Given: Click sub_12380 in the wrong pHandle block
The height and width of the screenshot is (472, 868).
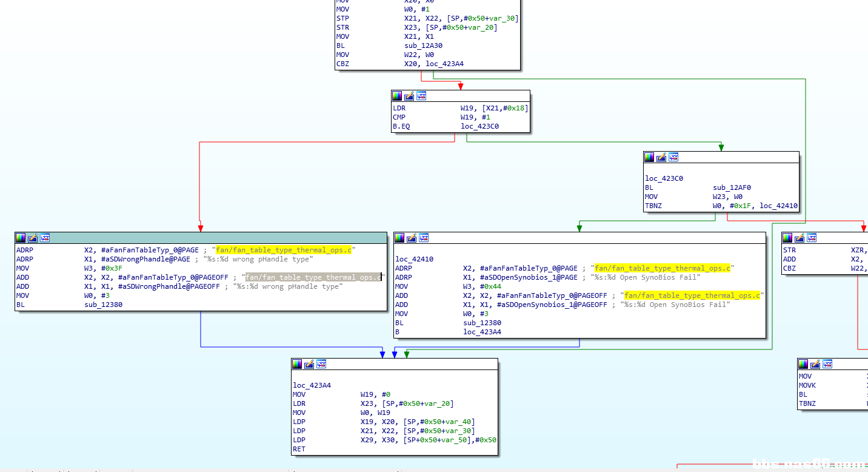Looking at the screenshot, I should (104, 305).
